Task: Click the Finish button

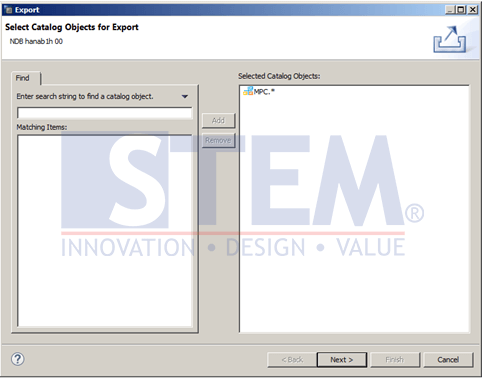Action: click(x=395, y=360)
